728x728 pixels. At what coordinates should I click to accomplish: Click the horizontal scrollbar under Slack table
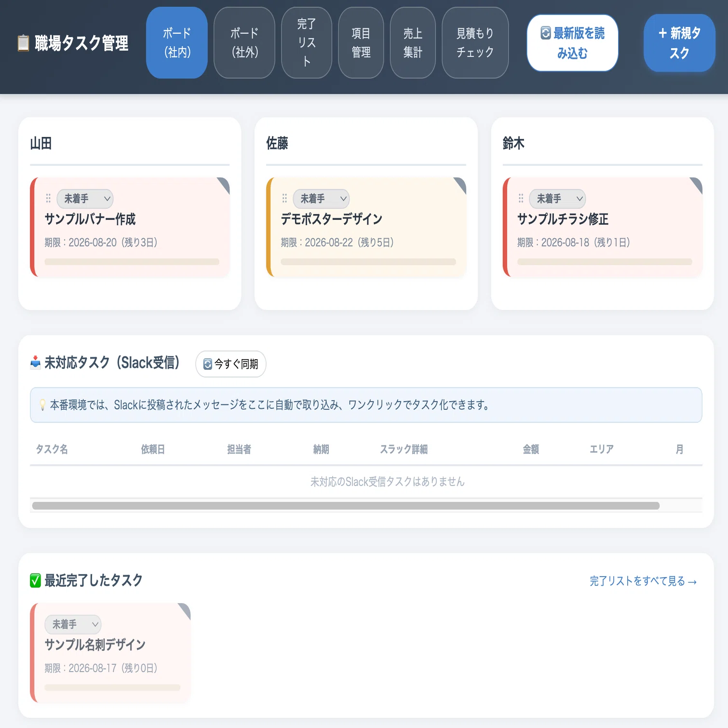click(346, 506)
